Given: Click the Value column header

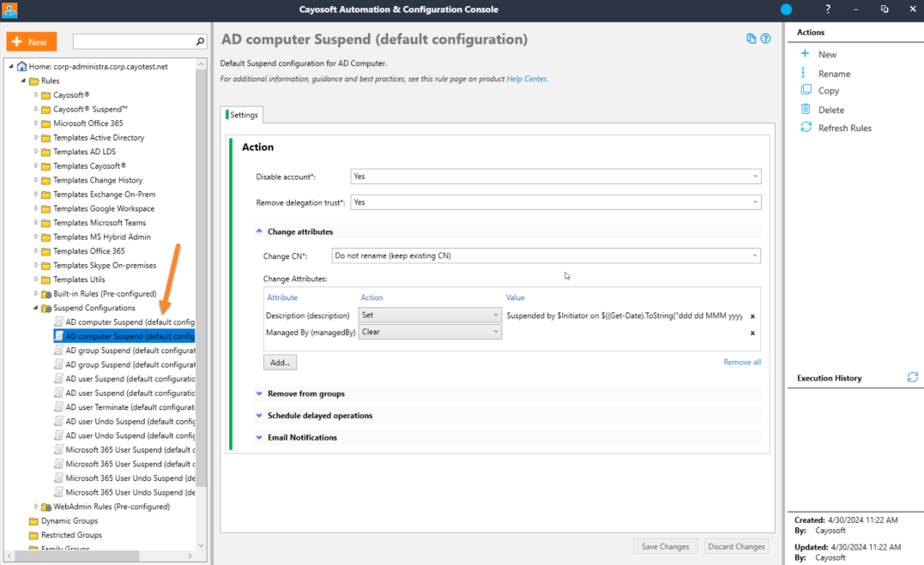Looking at the screenshot, I should coord(515,298).
